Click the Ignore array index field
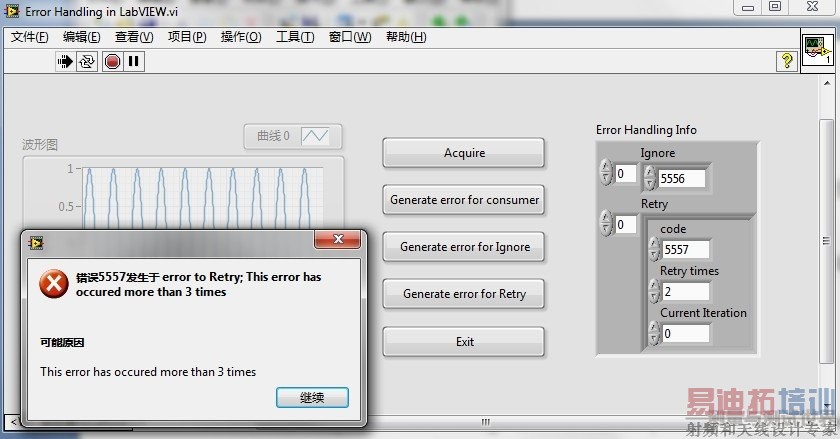Image resolution: width=840 pixels, height=439 pixels. (x=625, y=173)
